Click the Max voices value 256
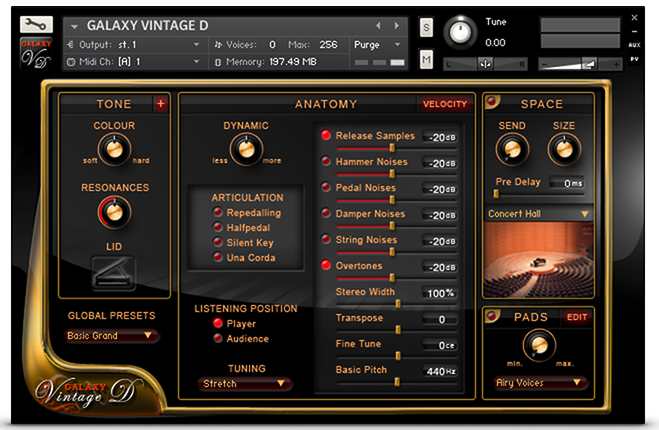The image size is (659, 430). (x=328, y=45)
